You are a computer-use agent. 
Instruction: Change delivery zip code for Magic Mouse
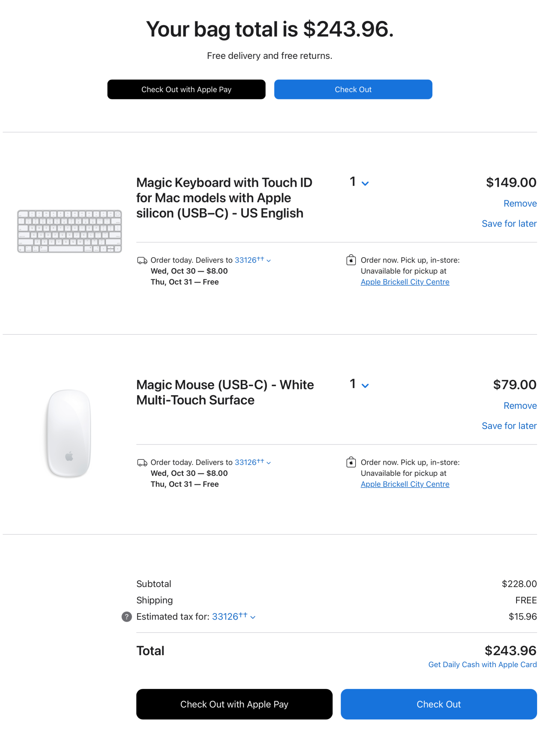252,462
